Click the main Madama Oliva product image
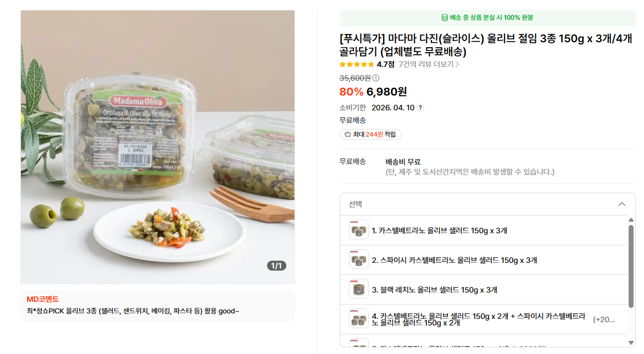The width and height of the screenshot is (644, 354). point(158,147)
